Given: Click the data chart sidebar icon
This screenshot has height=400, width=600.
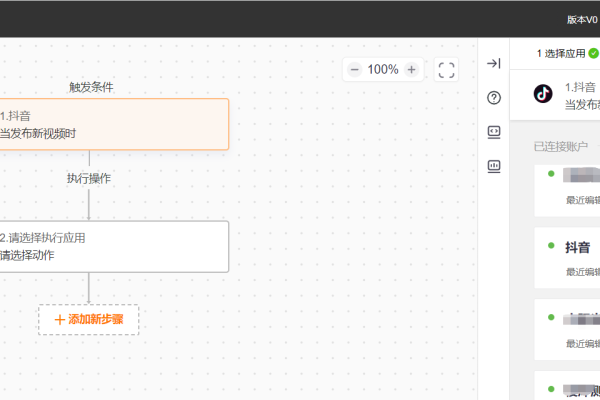Looking at the screenshot, I should [493, 166].
